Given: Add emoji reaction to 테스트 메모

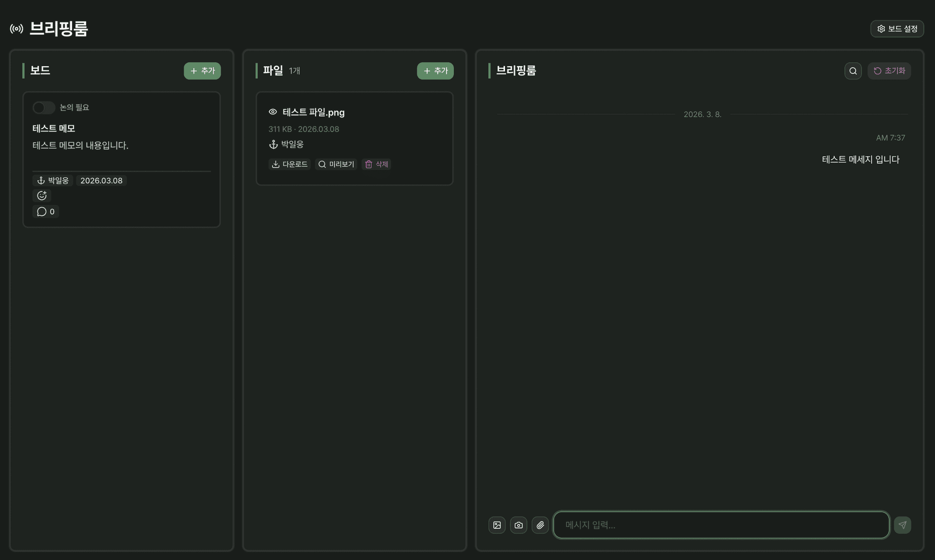Looking at the screenshot, I should point(42,196).
